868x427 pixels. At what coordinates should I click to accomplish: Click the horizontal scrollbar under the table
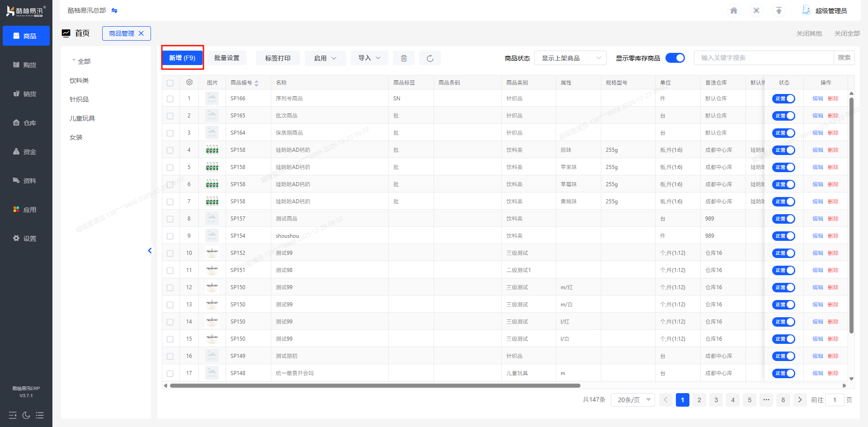coord(375,385)
